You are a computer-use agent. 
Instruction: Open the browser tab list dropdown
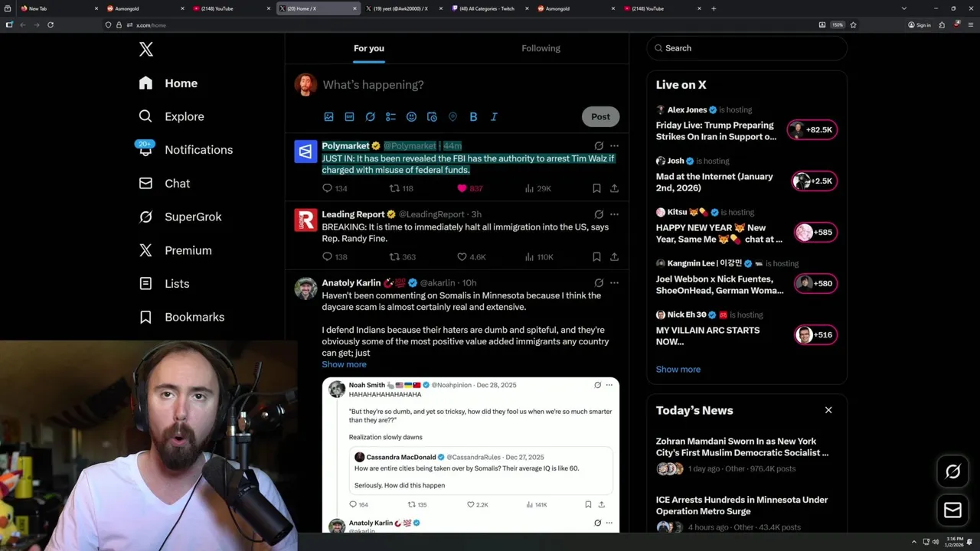pyautogui.click(x=904, y=8)
